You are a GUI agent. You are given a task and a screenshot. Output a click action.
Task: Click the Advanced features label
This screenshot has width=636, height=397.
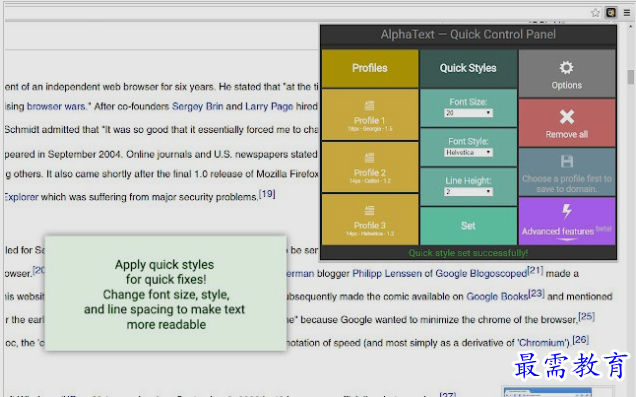(558, 231)
